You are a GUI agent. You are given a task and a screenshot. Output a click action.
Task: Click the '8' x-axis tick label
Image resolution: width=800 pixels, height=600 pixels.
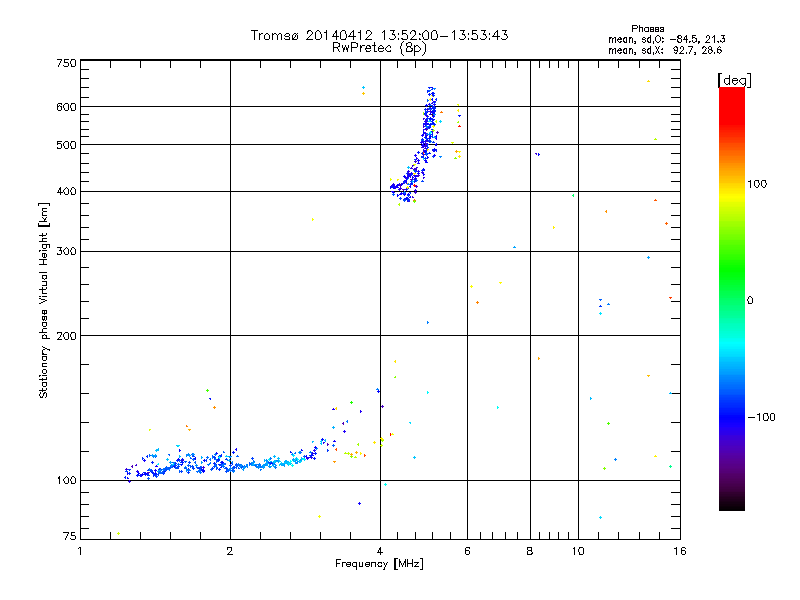click(x=530, y=551)
